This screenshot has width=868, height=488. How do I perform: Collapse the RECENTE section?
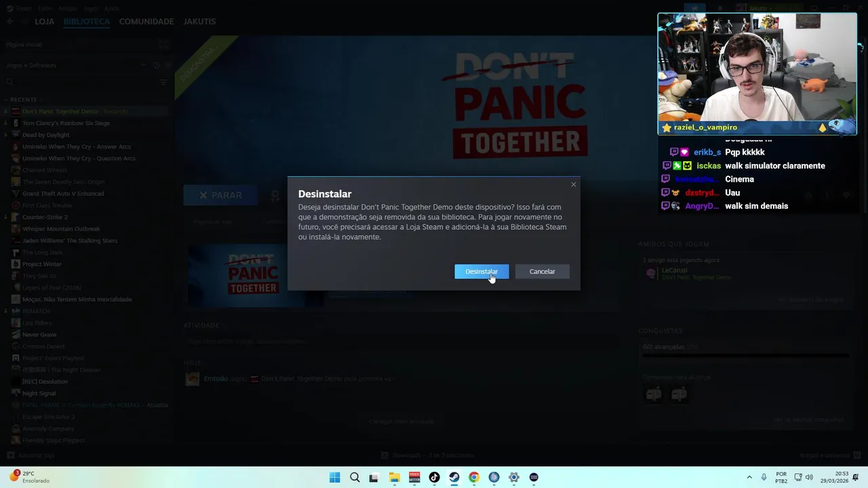tap(20, 100)
